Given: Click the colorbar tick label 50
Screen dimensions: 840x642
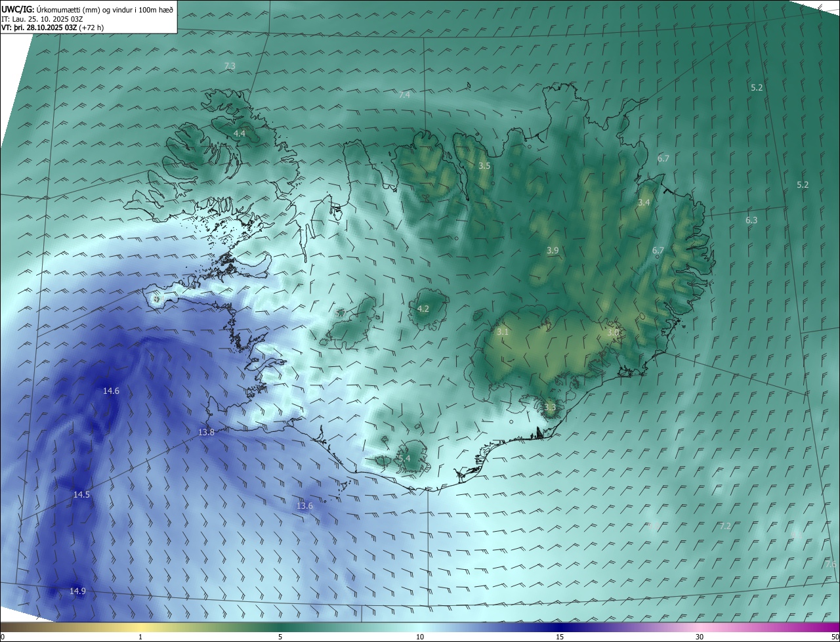Looking at the screenshot, I should [x=835, y=637].
